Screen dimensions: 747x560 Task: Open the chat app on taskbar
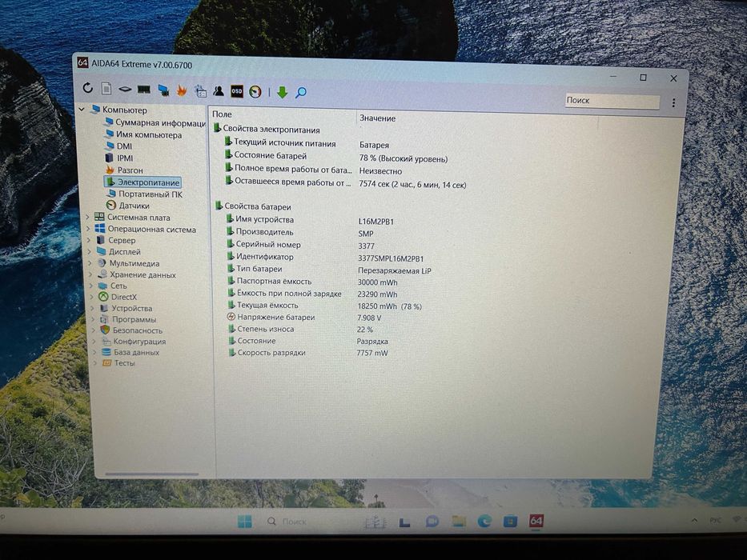(x=432, y=522)
